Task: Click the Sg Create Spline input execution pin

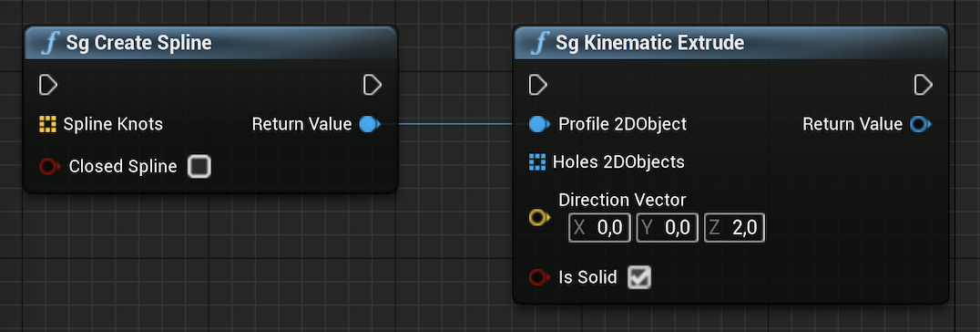Action: [48, 85]
